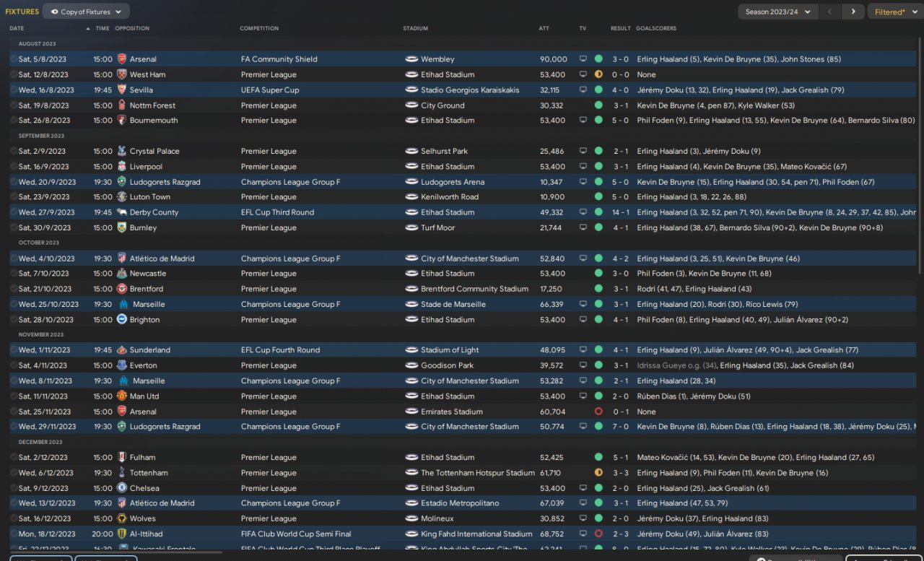924x561 pixels.
Task: Sort by the Att column header
Action: pyautogui.click(x=544, y=29)
